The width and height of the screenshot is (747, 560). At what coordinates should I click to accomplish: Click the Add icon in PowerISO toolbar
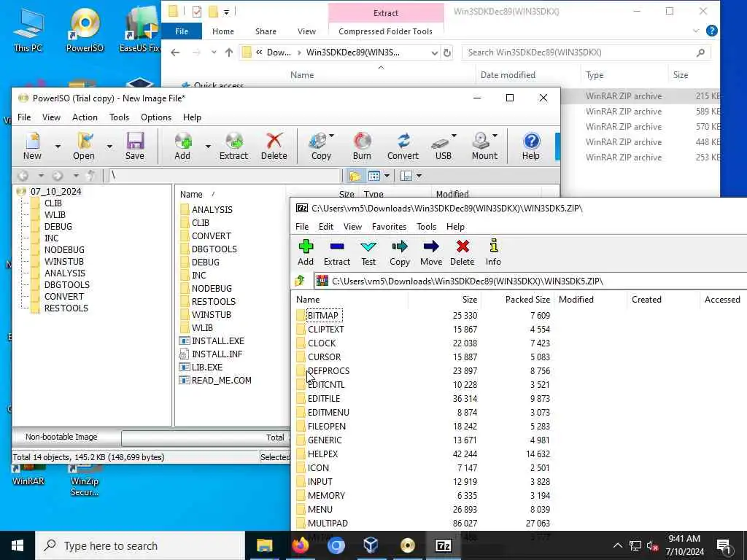pyautogui.click(x=182, y=146)
